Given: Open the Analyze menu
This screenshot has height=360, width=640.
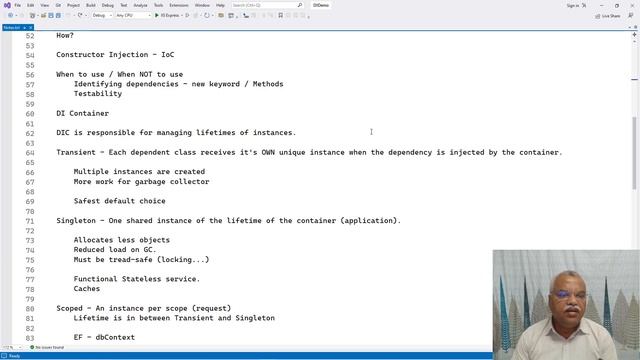Looking at the screenshot, I should coord(140,5).
